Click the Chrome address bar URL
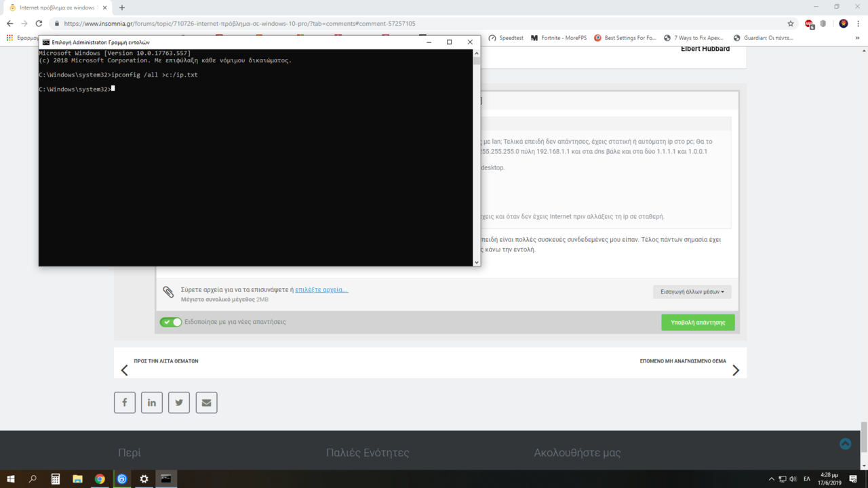The height and width of the screenshot is (488, 868). [239, 23]
